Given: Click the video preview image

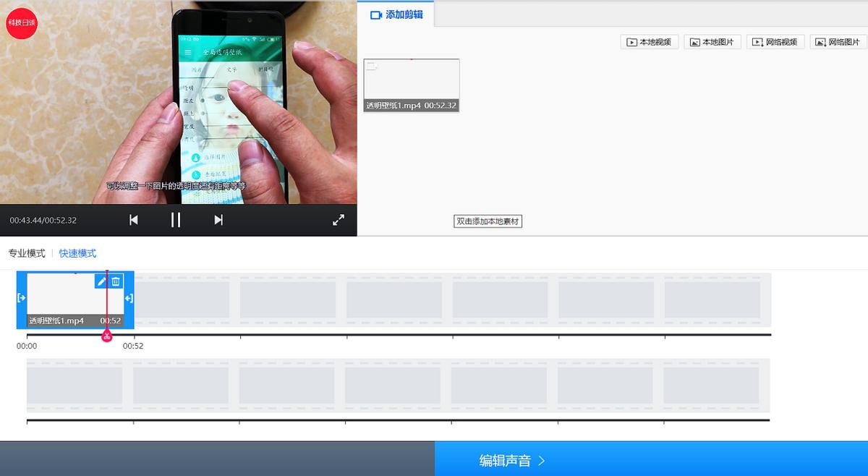Looking at the screenshot, I should [179, 102].
